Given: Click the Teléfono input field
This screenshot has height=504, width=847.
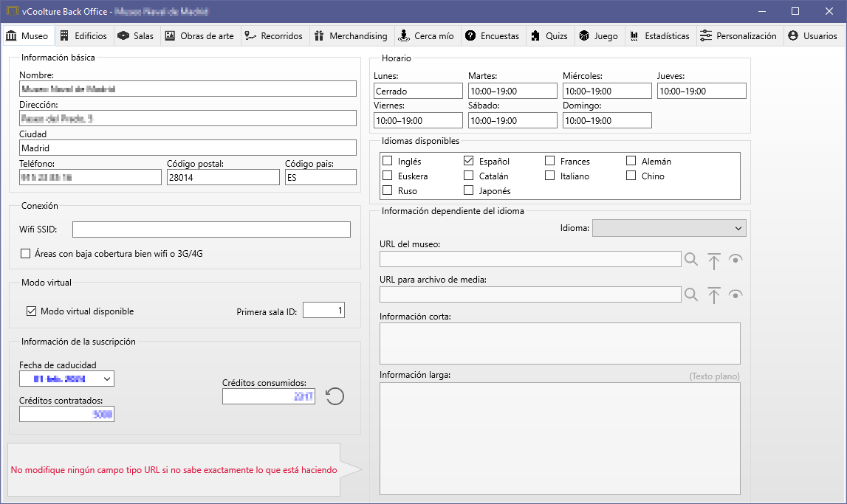Looking at the screenshot, I should [90, 177].
